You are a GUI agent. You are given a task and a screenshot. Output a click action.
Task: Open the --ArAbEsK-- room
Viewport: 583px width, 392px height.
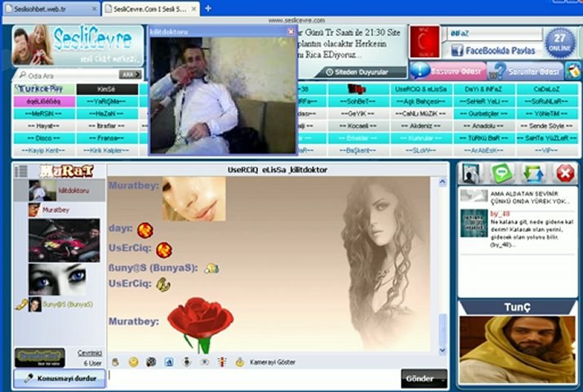click(x=483, y=150)
